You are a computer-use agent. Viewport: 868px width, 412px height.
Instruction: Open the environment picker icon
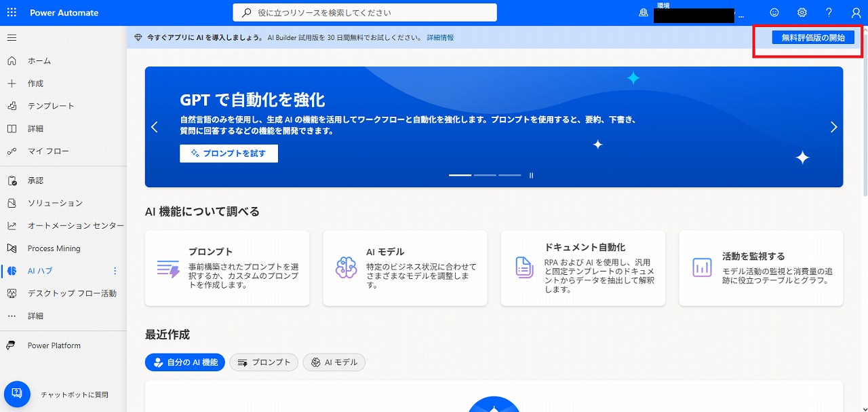[x=644, y=13]
